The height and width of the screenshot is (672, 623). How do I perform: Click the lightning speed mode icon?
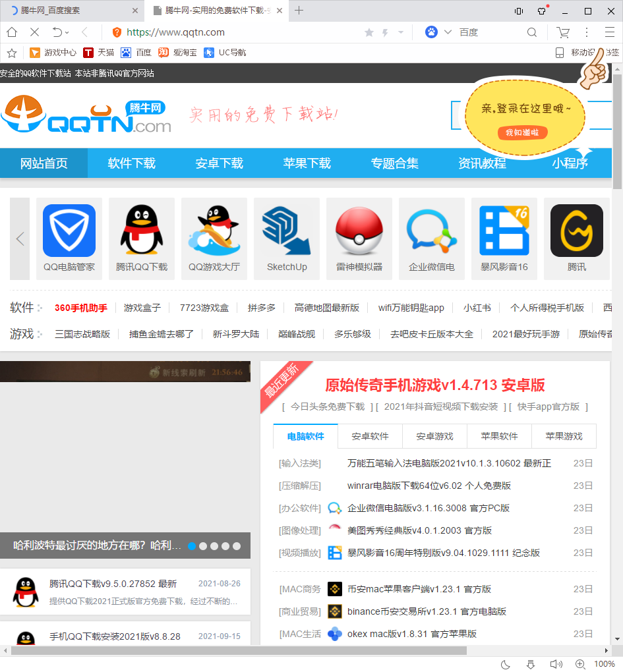coord(385,32)
